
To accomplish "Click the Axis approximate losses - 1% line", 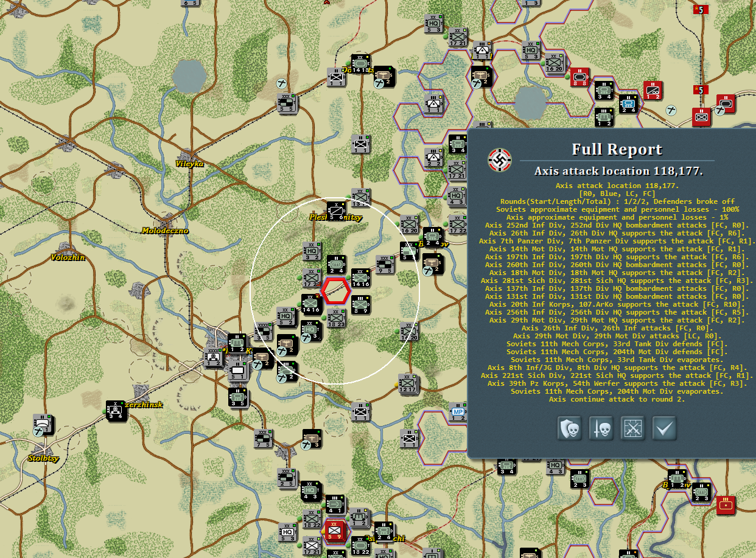I will (x=617, y=217).
